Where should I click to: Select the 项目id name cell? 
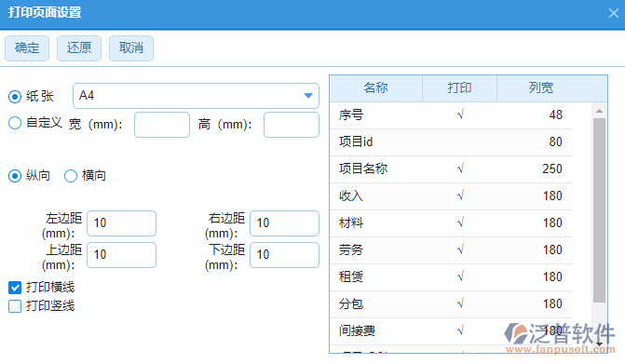(376, 142)
